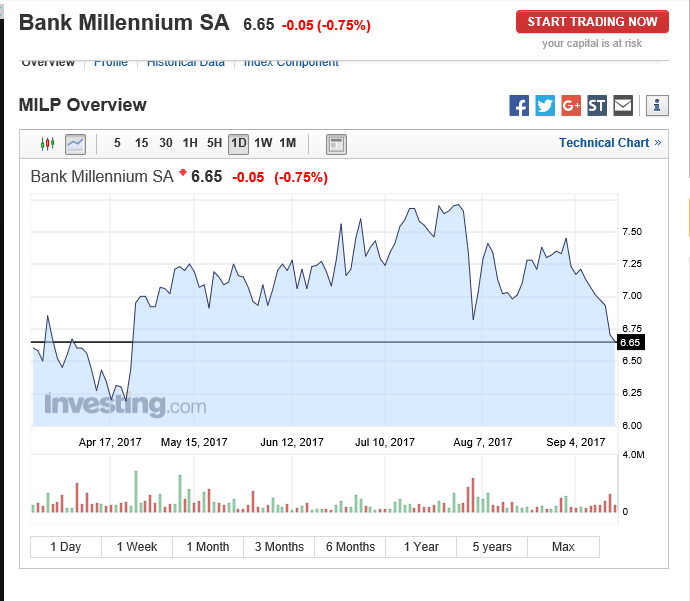Share on StockTwits icon
This screenshot has height=601, width=690.
pyautogui.click(x=597, y=106)
